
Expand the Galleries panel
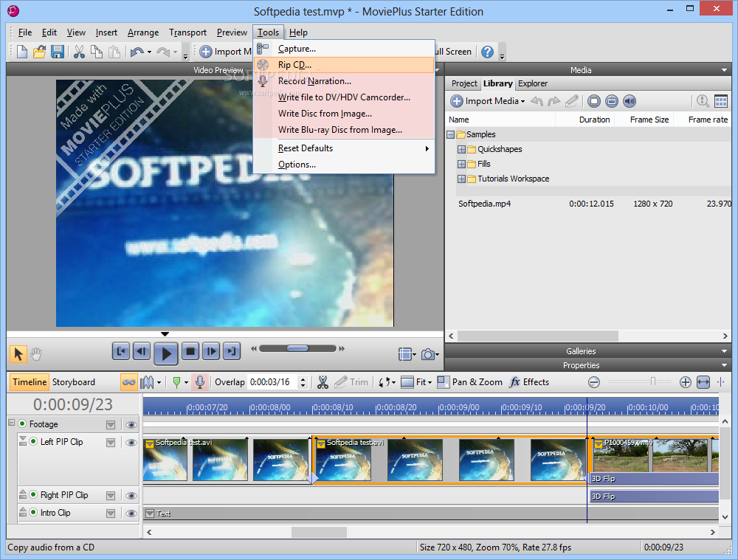[724, 351]
